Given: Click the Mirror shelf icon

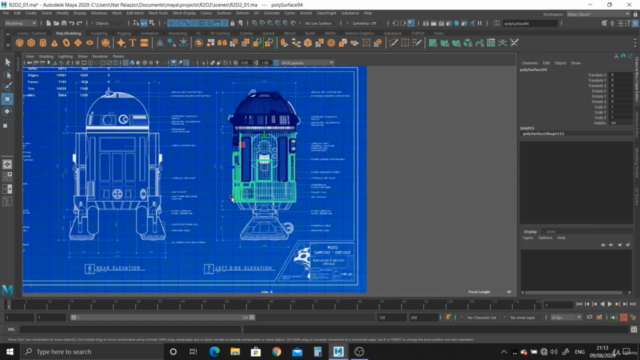Looking at the screenshot, I should pyautogui.click(x=222, y=43).
